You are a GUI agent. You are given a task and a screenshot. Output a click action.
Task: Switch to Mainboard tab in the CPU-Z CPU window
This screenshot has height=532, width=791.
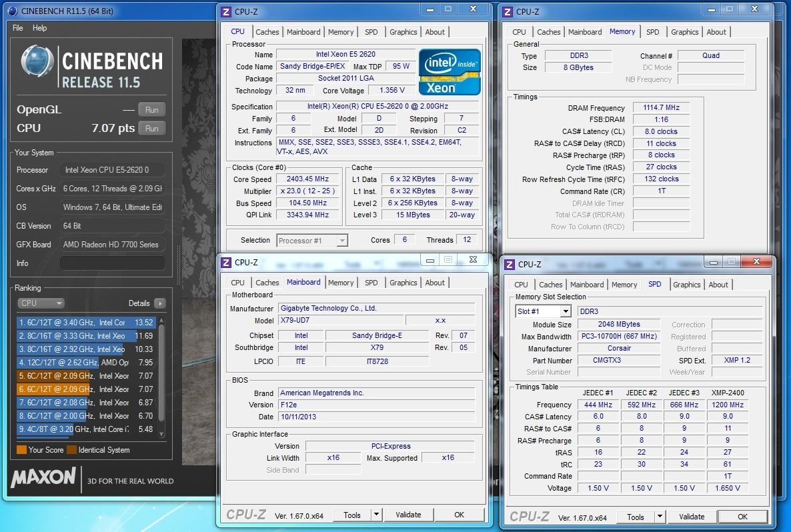coord(303,32)
